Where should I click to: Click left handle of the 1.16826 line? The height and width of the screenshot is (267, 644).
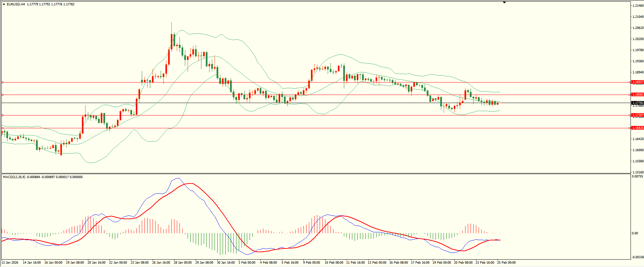click(x=2, y=128)
